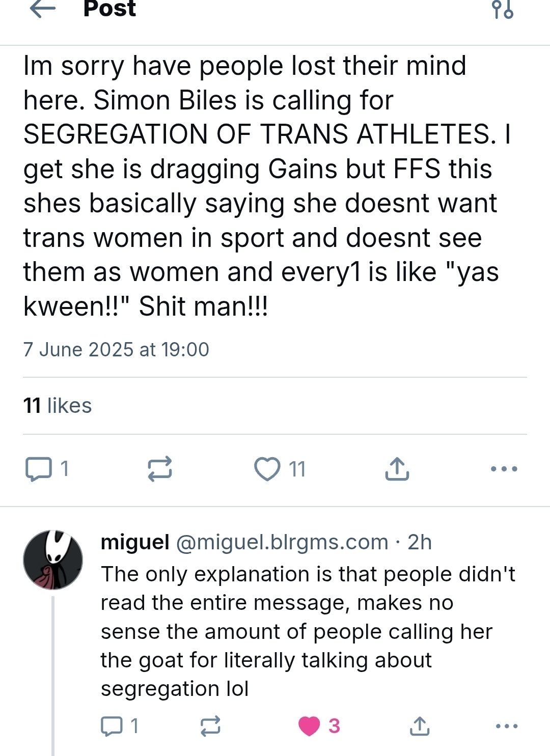Reply to the main post

(39, 469)
